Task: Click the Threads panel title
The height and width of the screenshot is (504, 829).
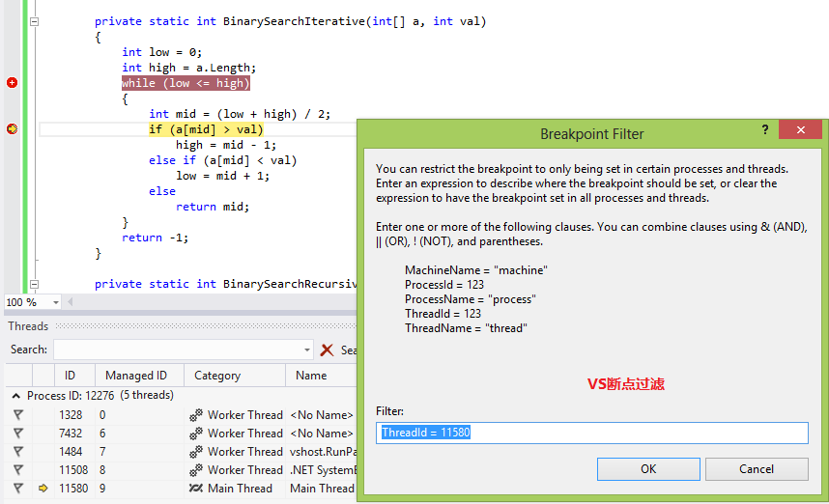Action: click(x=28, y=326)
